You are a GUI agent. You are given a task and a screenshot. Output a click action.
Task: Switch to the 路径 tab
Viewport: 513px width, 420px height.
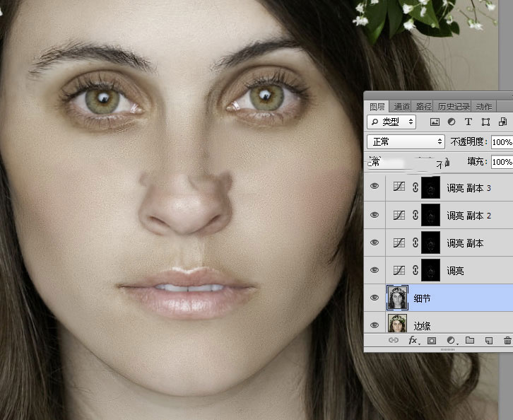[x=424, y=107]
